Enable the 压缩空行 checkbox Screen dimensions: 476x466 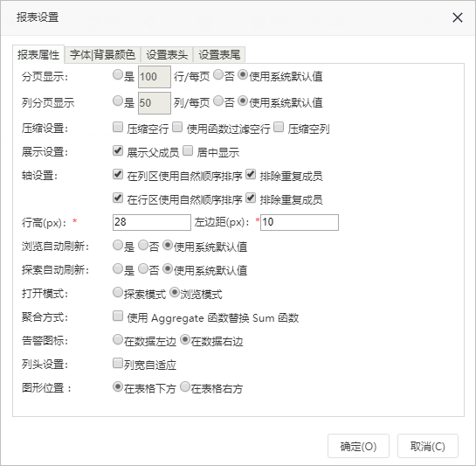(118, 127)
